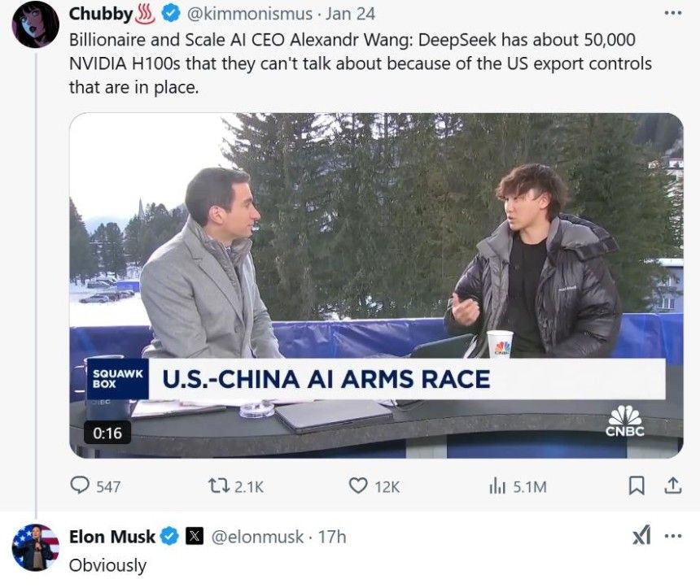Image resolution: width=700 pixels, height=588 pixels.
Task: Like the tweet with heart icon
Action: click(x=358, y=486)
